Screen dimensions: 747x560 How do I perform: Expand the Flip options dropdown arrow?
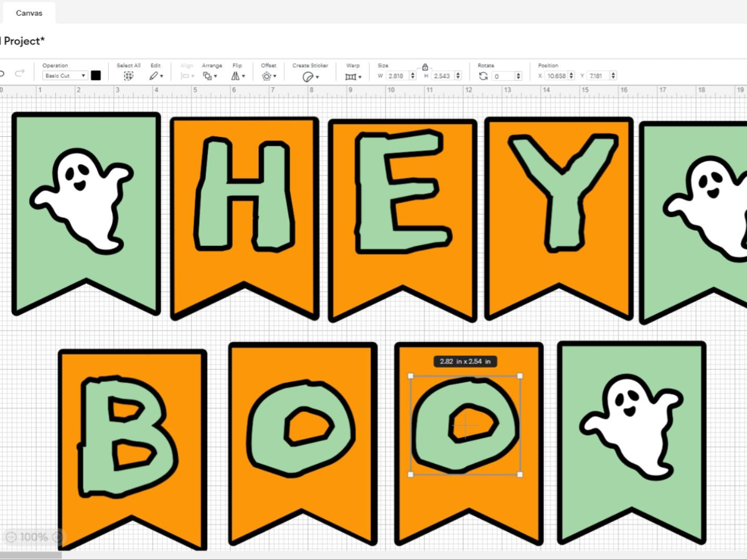pos(244,76)
